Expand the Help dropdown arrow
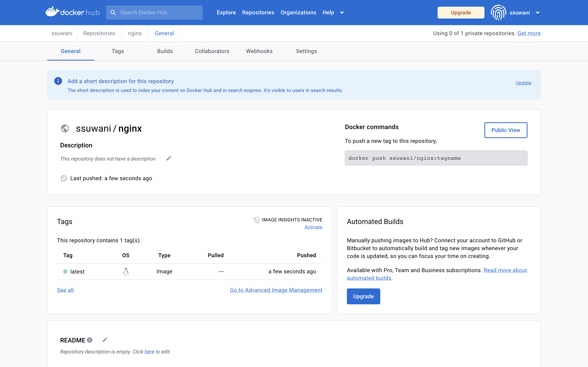This screenshot has width=588, height=367. (x=342, y=13)
